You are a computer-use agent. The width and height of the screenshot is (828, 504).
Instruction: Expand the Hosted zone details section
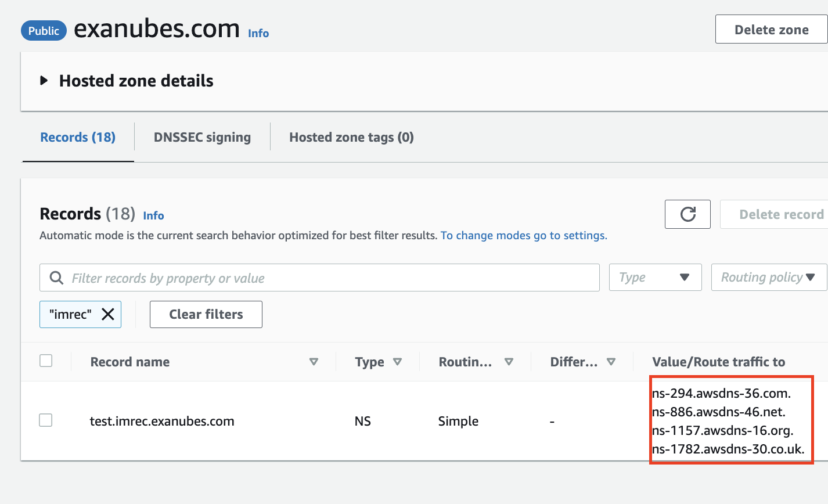click(44, 81)
